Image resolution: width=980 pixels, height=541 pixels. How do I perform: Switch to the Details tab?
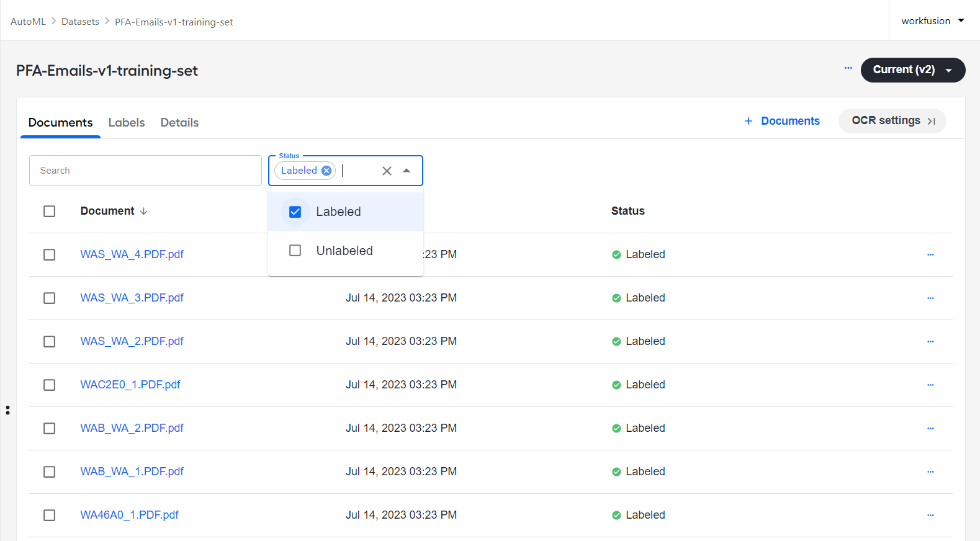point(179,123)
